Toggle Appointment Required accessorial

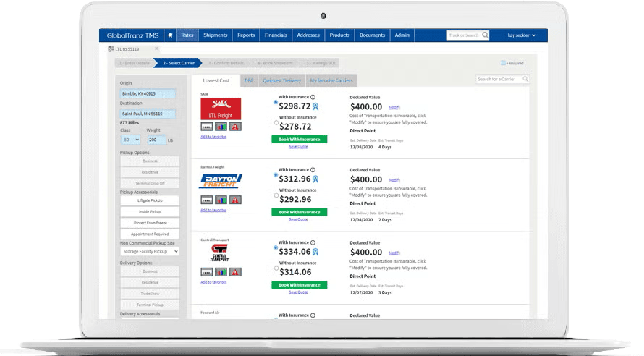[x=150, y=234]
